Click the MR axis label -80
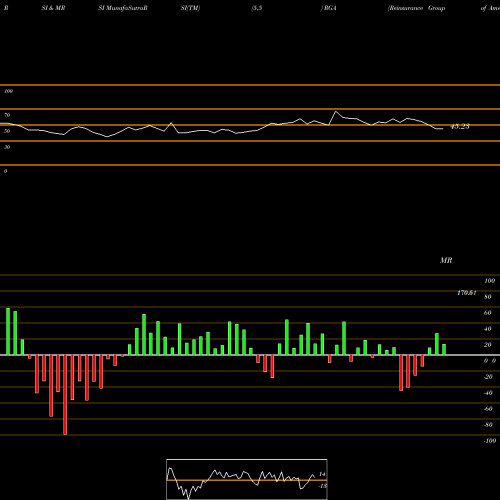Screen dimensions: 500x500 (488, 425)
